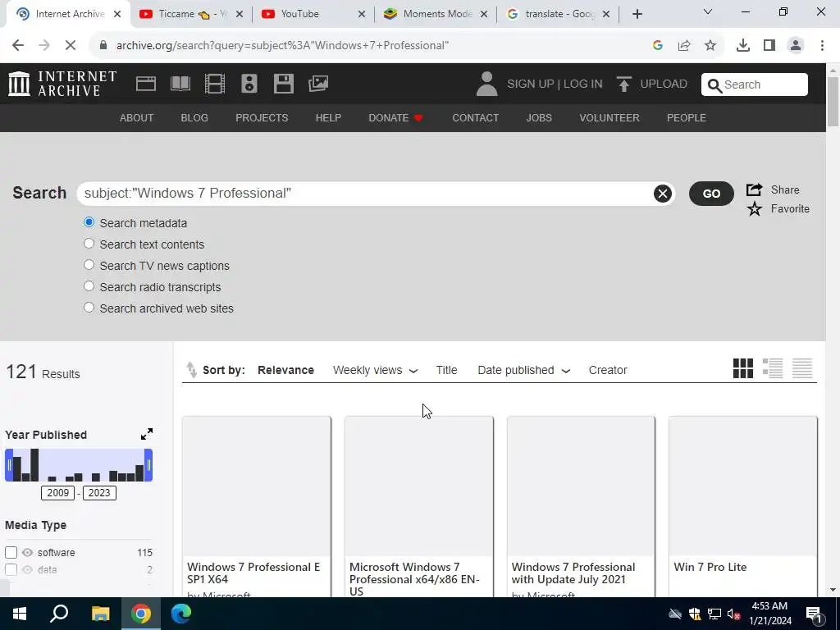The image size is (840, 630).
Task: Stop loading the page in Chrome
Action: [x=71, y=46]
